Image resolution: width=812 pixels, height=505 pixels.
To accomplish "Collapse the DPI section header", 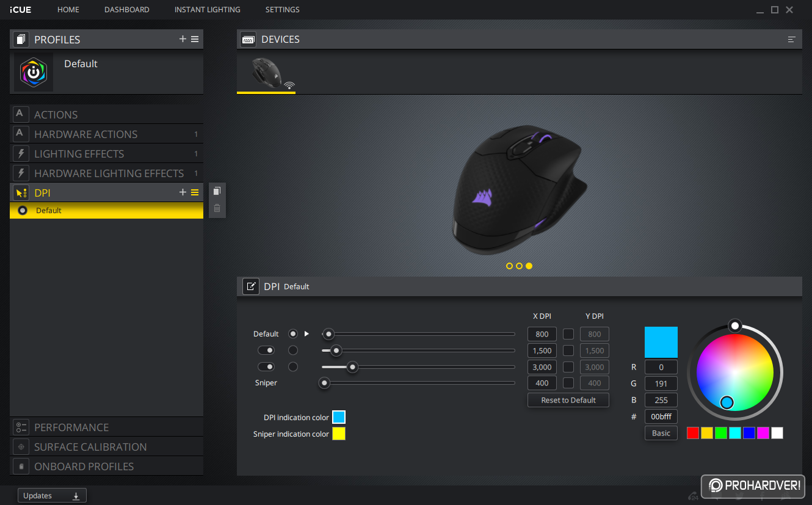I will tap(107, 192).
